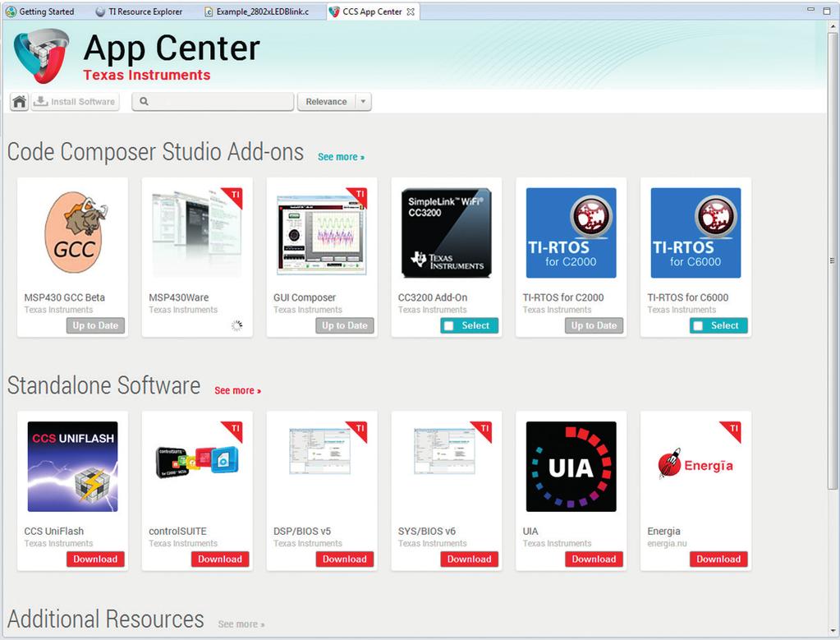Download SYS/BIOS v6
The image size is (840, 640).
pos(470,559)
